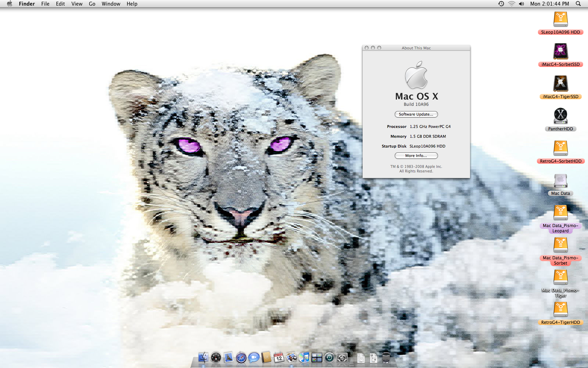Open the Finder File menu
This screenshot has height=368, width=588.
(45, 4)
